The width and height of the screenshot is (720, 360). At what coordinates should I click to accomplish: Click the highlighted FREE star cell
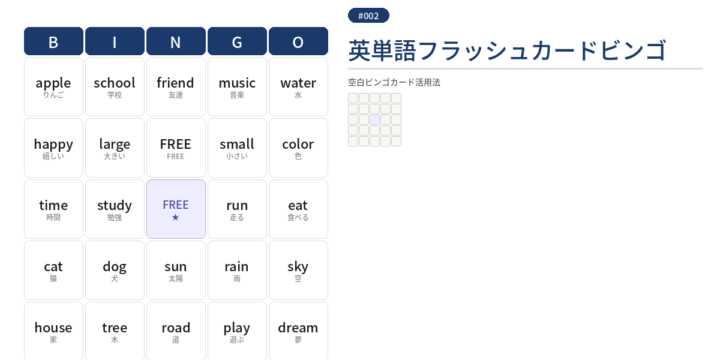(x=176, y=209)
